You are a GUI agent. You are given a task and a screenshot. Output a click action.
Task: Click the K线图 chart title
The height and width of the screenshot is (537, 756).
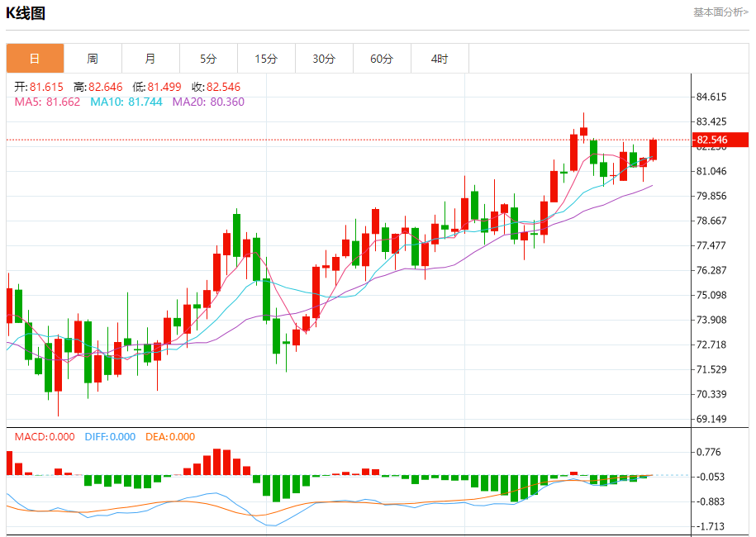(26, 13)
